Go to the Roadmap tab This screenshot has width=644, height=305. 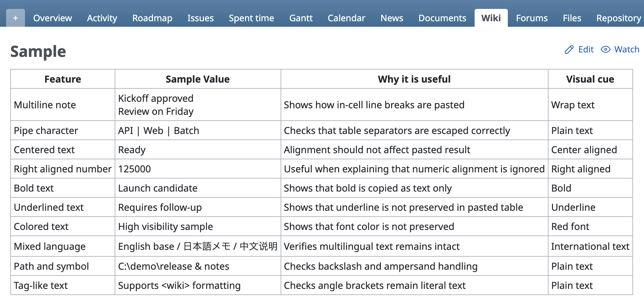[152, 18]
